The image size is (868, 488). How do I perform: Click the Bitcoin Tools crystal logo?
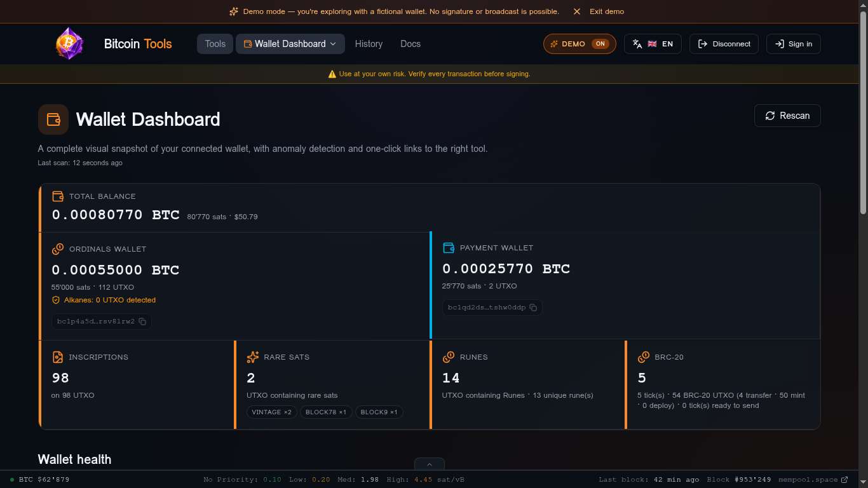pos(69,44)
